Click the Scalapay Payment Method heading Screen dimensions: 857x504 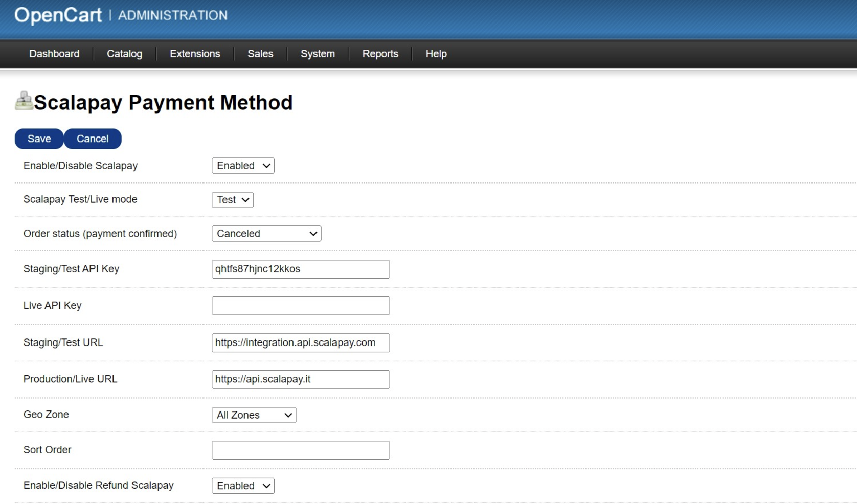tap(163, 102)
